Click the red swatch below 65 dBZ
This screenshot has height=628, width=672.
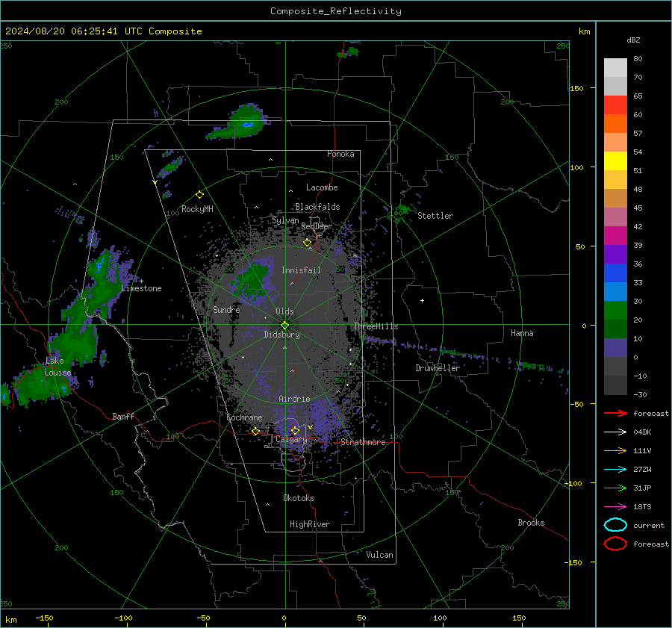point(615,105)
